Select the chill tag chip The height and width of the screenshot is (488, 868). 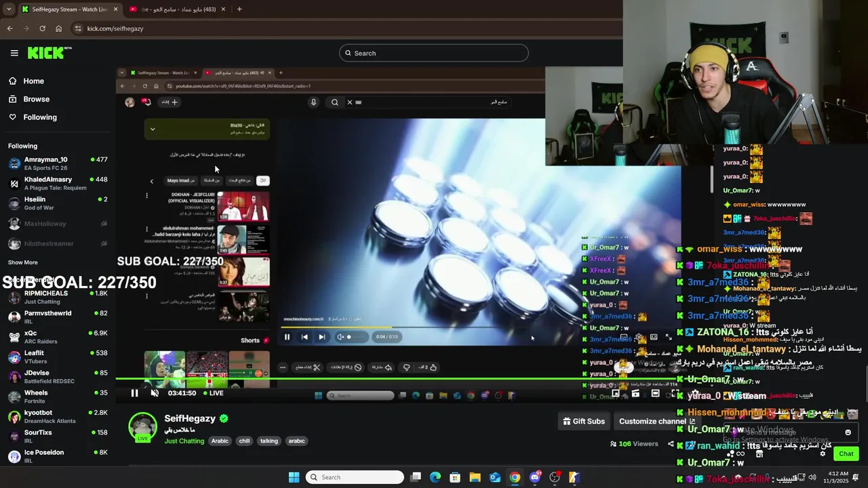click(x=244, y=441)
